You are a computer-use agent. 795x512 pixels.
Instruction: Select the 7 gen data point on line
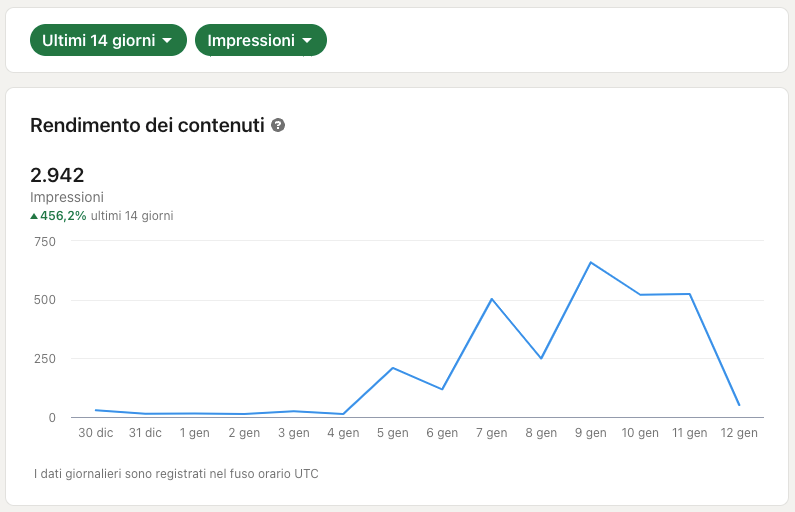492,299
